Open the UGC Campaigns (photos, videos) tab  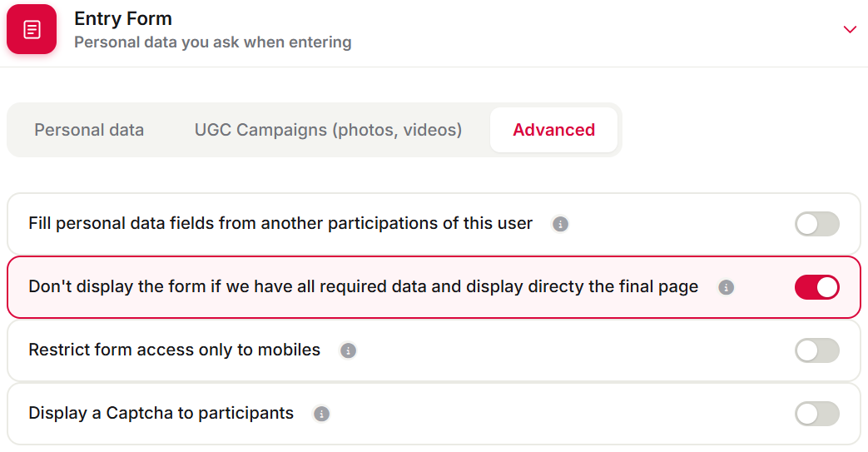[328, 130]
